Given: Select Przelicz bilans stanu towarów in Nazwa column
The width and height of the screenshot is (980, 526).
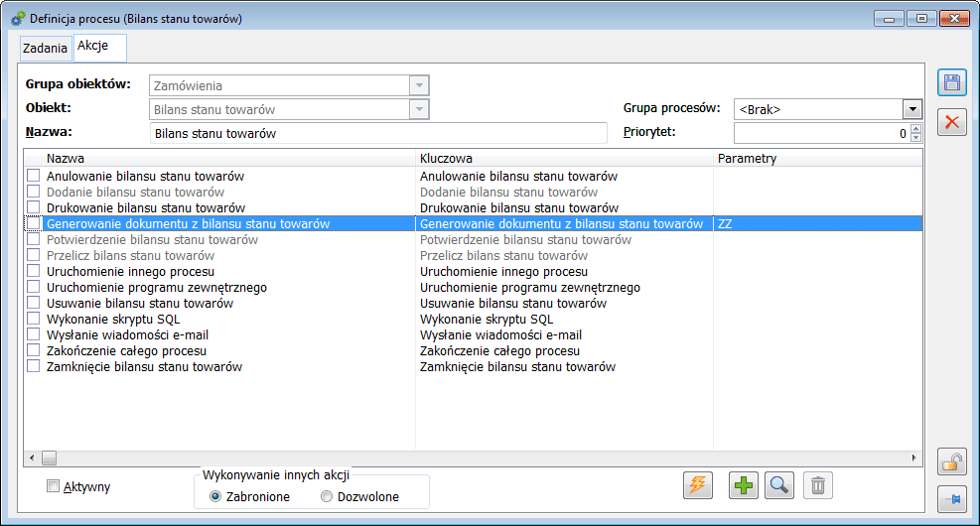Looking at the screenshot, I should point(131,255).
